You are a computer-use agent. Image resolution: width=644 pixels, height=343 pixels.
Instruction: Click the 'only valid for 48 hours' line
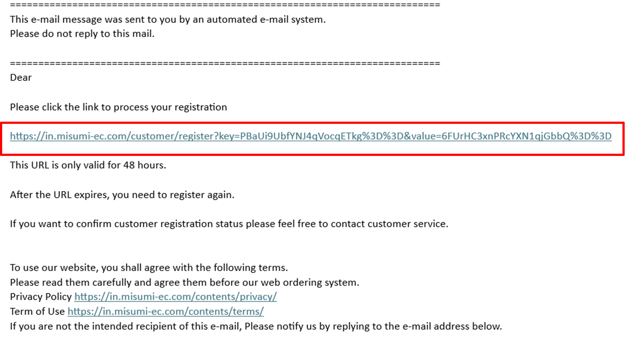[x=88, y=166]
